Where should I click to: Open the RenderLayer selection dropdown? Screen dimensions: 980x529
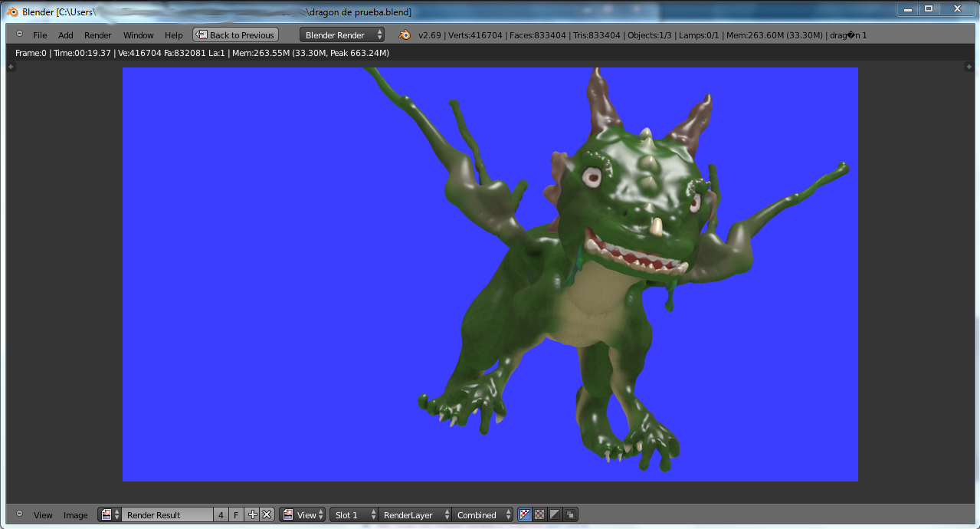[x=415, y=515]
